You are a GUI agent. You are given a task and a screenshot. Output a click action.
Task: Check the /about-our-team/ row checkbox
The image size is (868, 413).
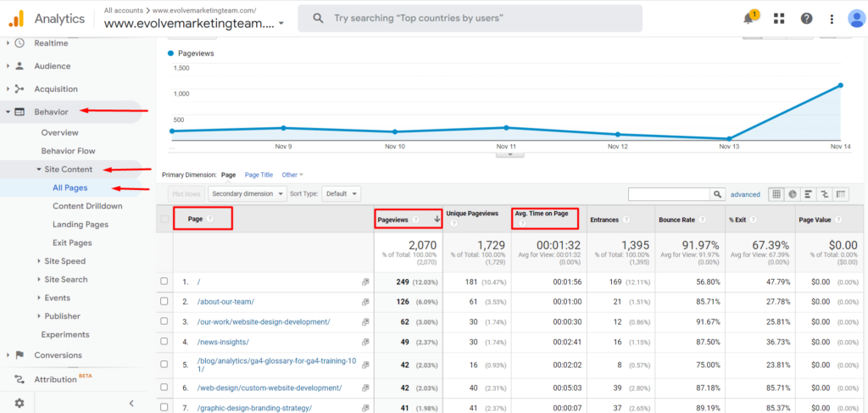click(164, 301)
